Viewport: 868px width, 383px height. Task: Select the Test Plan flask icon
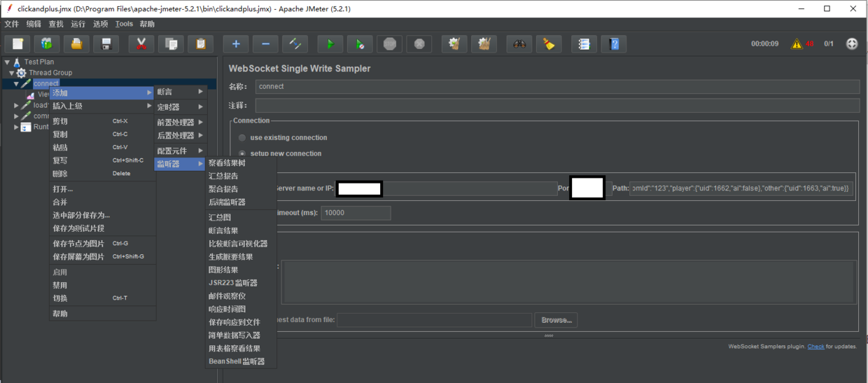coord(17,62)
